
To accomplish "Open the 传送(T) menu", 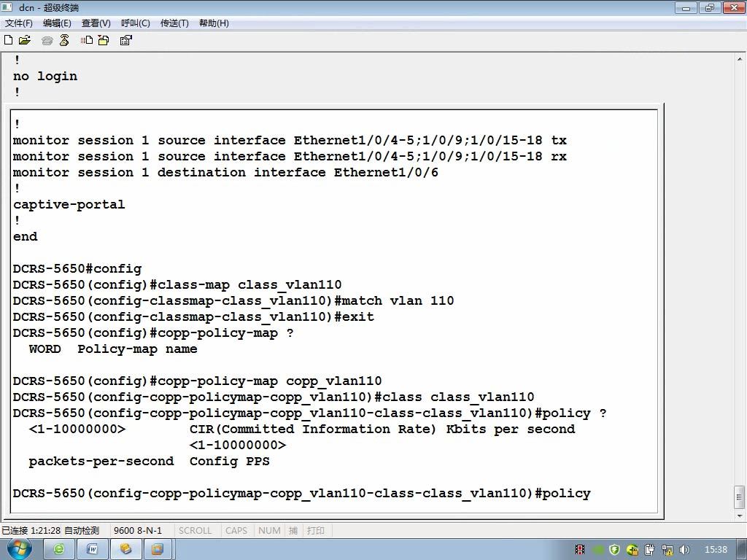I will [x=174, y=23].
